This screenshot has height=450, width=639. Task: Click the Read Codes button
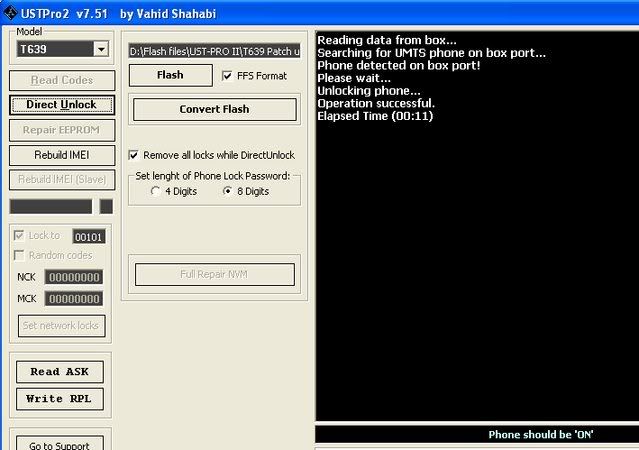tap(62, 80)
